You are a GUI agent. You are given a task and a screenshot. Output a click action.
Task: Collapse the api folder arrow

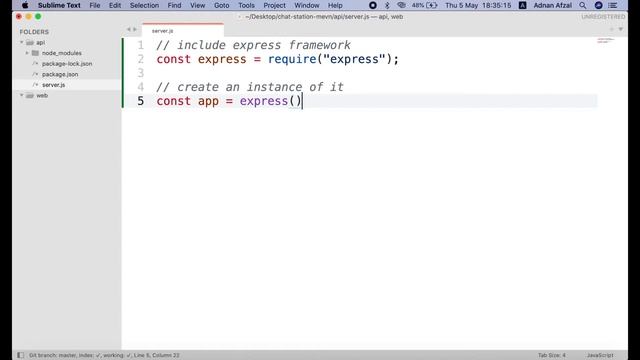coord(22,42)
